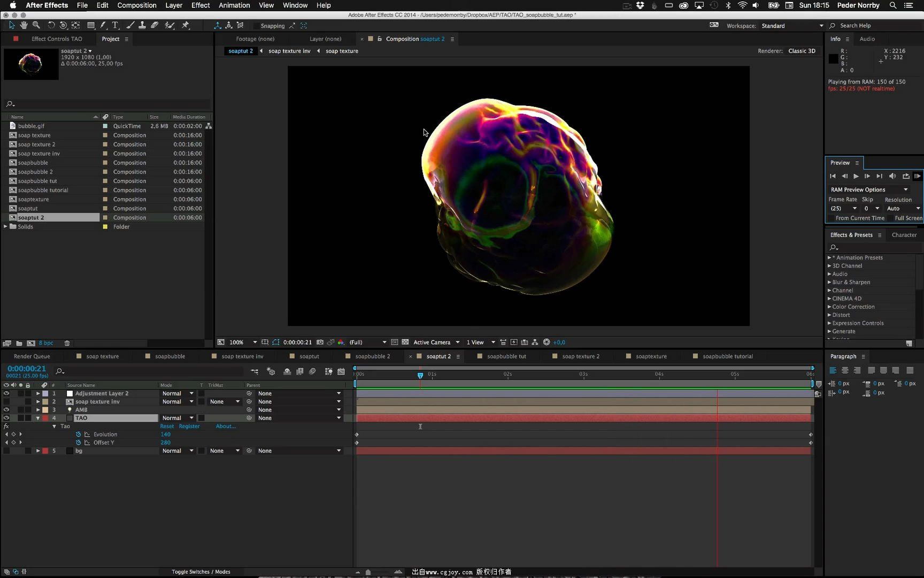
Task: Toggle the transparency grid icon
Action: [x=405, y=342]
